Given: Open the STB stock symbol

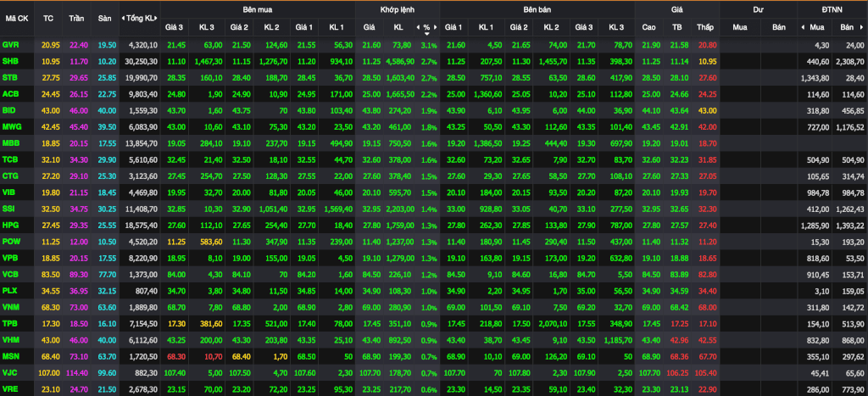Looking at the screenshot, I should pyautogui.click(x=10, y=77).
